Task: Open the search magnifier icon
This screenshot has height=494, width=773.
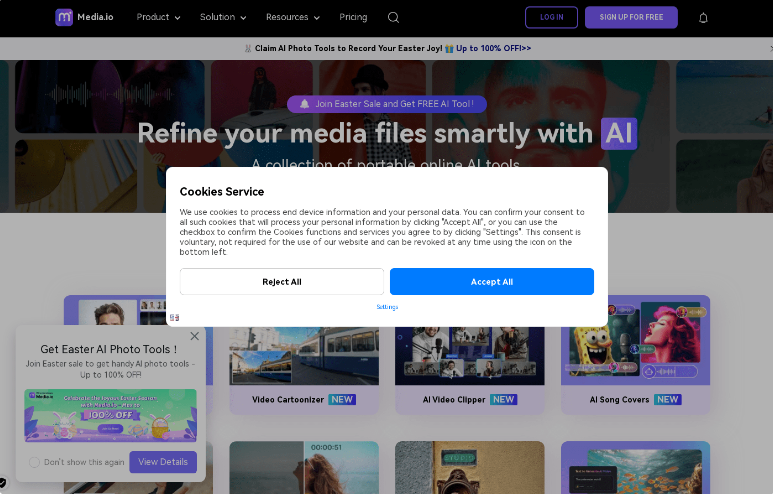Action: click(393, 17)
